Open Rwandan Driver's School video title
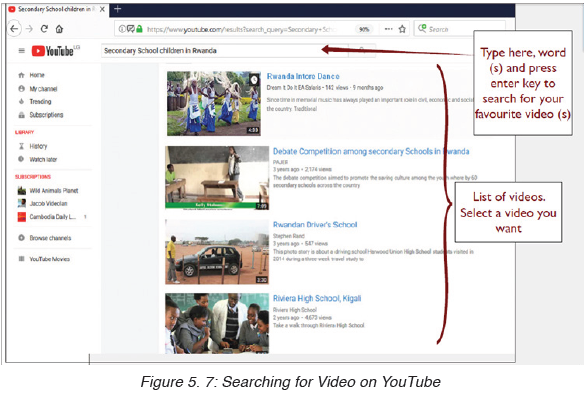586x394 pixels. click(x=315, y=225)
